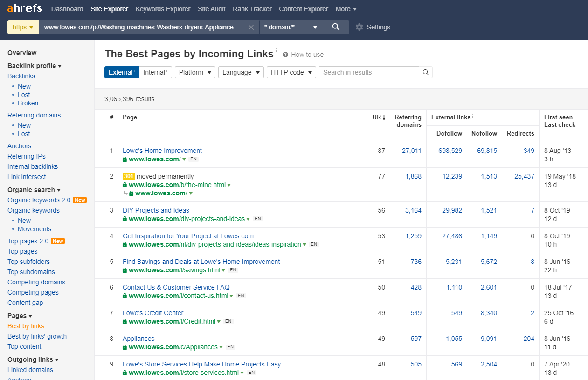Screen dimensions: 588x380
Task: Open the Keywords Explorer tab
Action: (163, 9)
